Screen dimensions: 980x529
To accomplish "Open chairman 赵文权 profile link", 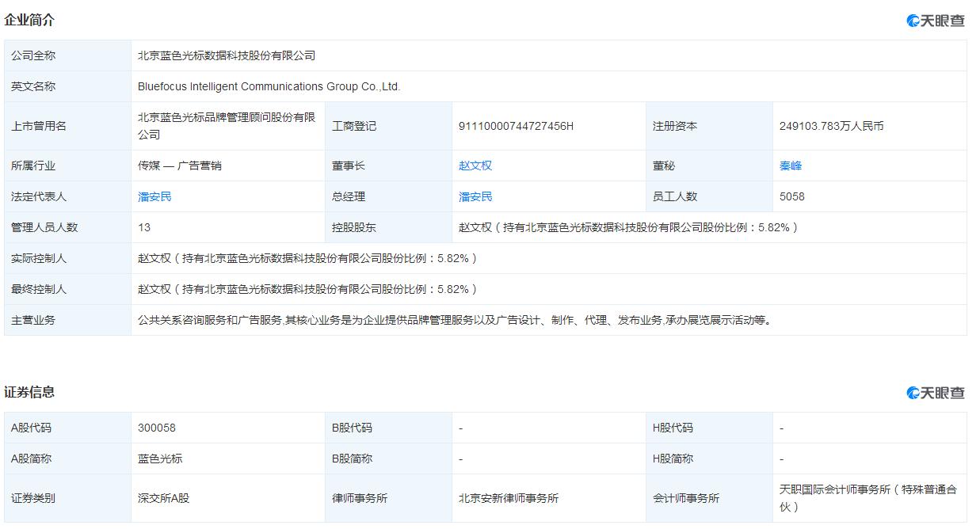I will (x=475, y=166).
